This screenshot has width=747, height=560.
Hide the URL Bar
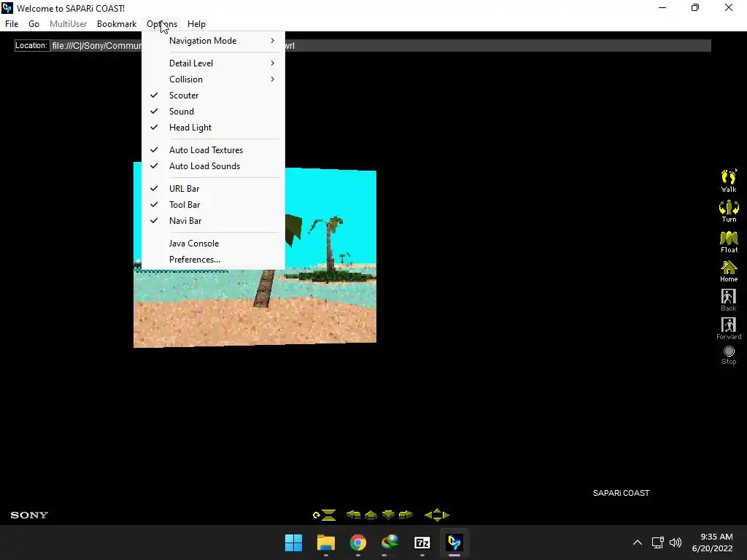tap(213, 189)
